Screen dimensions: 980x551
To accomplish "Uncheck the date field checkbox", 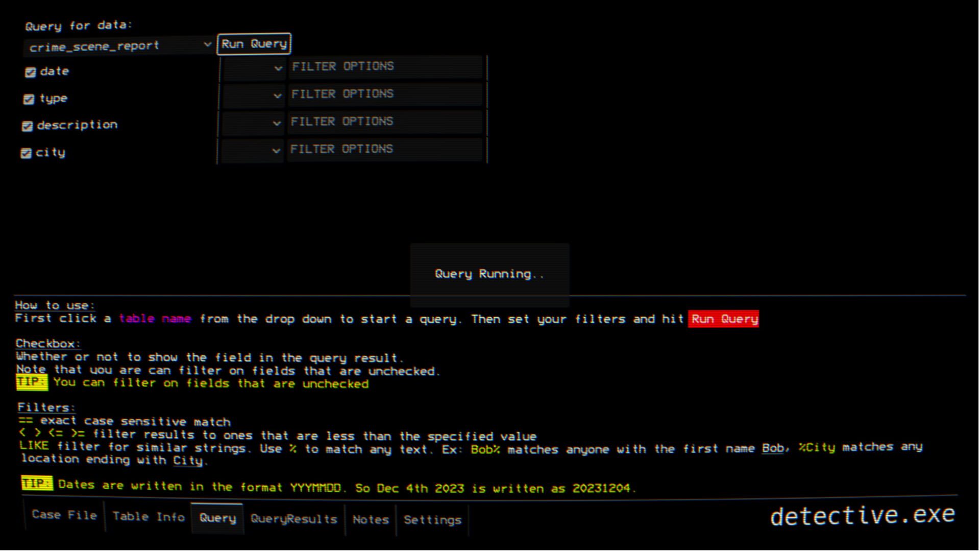I will coord(30,73).
